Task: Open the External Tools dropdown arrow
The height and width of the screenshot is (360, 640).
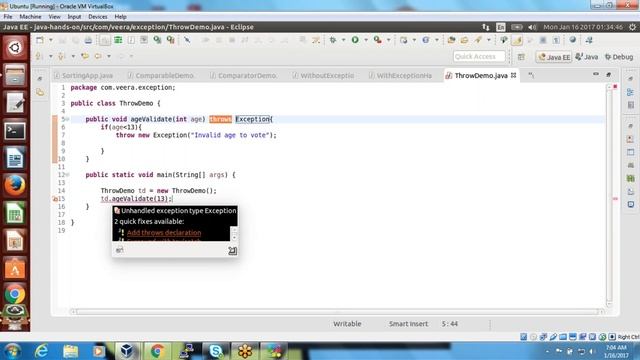Action: pos(388,40)
